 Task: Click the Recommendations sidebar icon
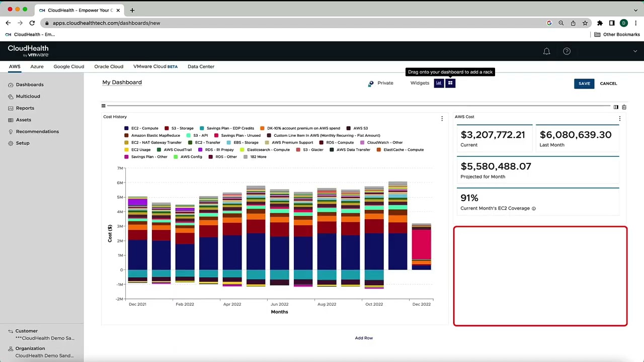[x=11, y=131]
